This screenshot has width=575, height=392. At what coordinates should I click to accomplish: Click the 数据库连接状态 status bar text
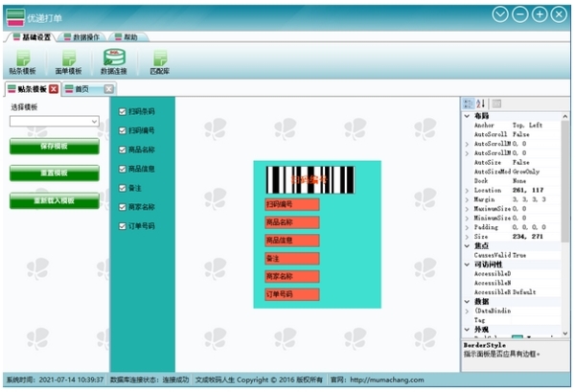(x=149, y=380)
